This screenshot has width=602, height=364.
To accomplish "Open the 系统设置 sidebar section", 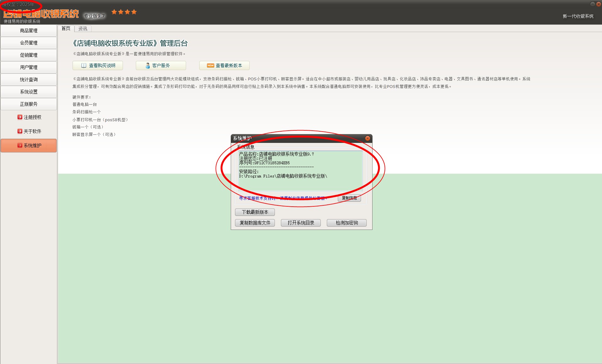I will coord(29,92).
